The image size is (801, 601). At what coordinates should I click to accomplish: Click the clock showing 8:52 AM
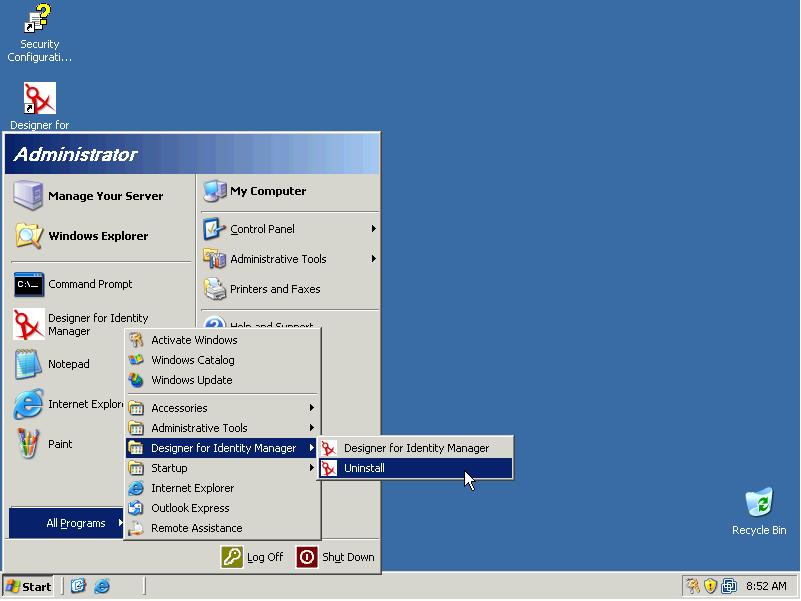(x=766, y=586)
